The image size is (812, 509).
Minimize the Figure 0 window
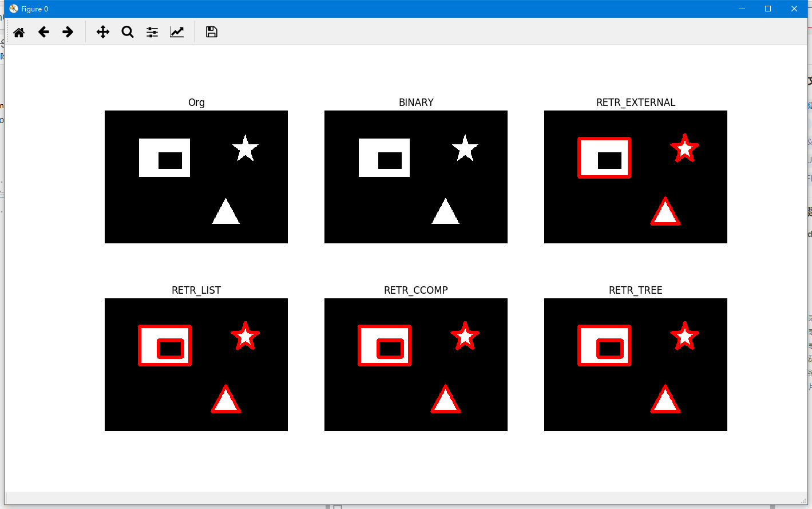742,9
